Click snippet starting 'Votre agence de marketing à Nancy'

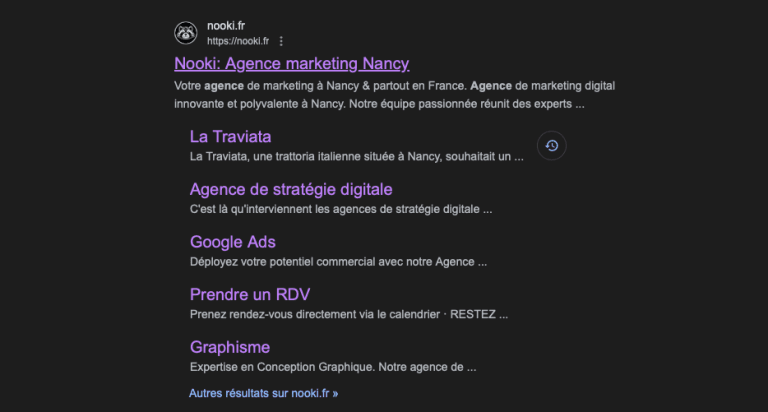click(394, 95)
